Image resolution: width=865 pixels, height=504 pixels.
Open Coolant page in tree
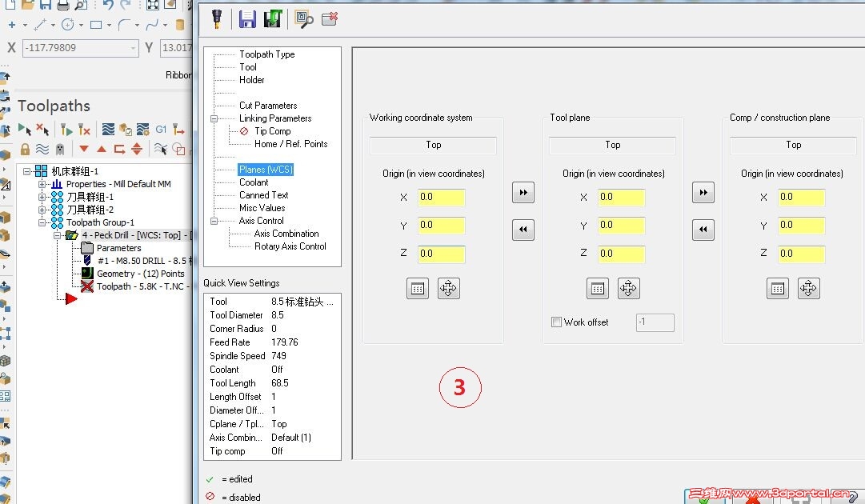254,182
